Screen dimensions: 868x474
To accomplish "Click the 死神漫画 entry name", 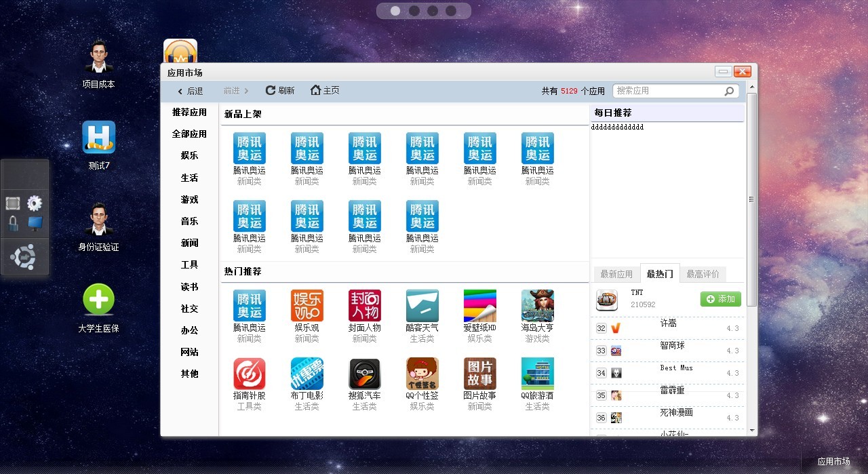I will [677, 412].
